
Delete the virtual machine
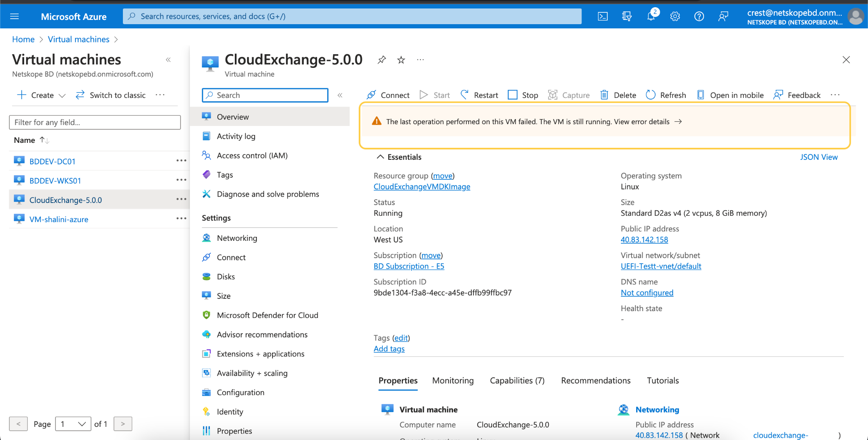pyautogui.click(x=618, y=95)
